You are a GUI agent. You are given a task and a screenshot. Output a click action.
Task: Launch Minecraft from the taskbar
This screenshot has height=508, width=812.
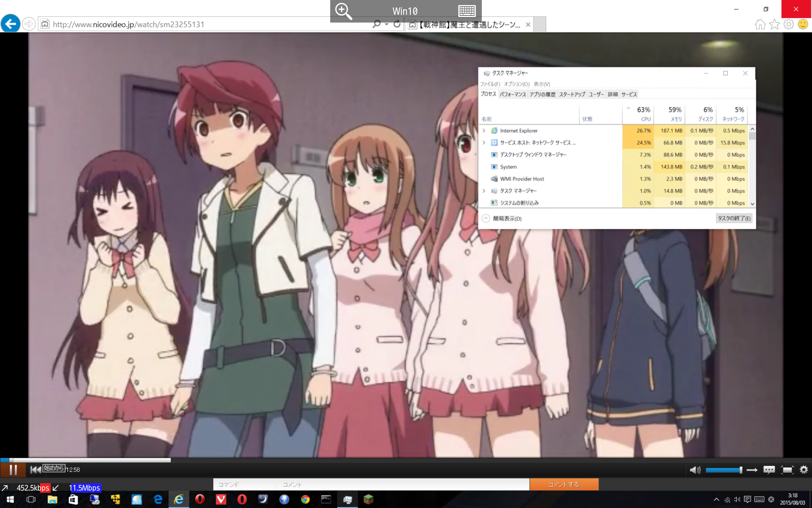click(x=369, y=500)
